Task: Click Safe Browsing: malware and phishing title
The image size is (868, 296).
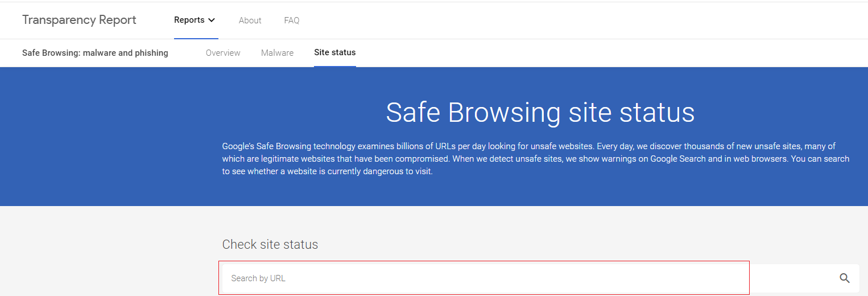Action: 95,53
